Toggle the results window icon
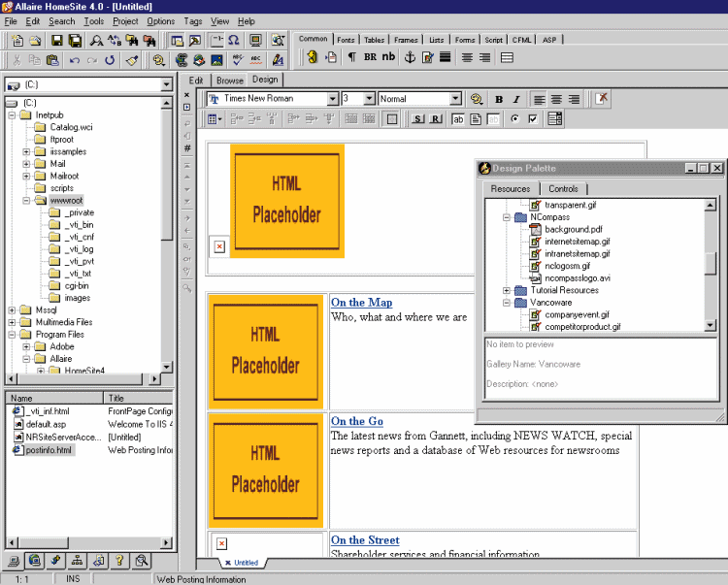The width and height of the screenshot is (728, 585). (194, 41)
